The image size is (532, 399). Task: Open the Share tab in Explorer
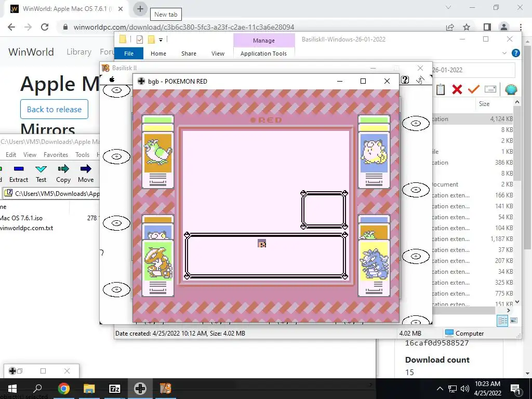coord(189,54)
